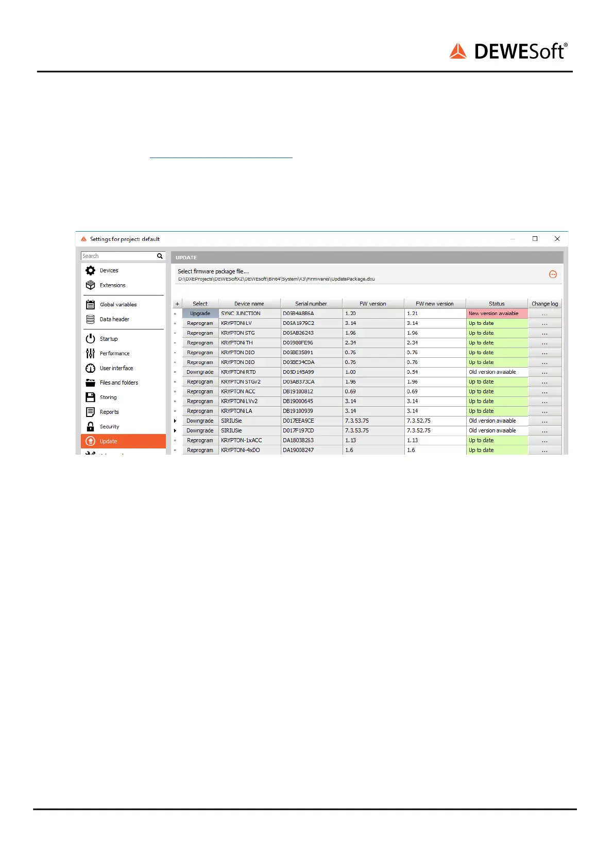Click Reprogram for KRYPTONi LV
This screenshot has height=868, width=613.
pos(200,323)
